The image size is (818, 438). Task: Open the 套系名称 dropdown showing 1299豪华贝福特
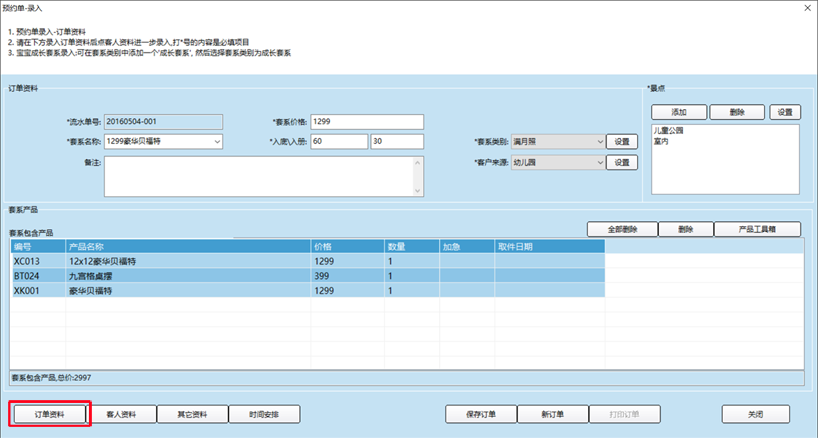tap(163, 141)
